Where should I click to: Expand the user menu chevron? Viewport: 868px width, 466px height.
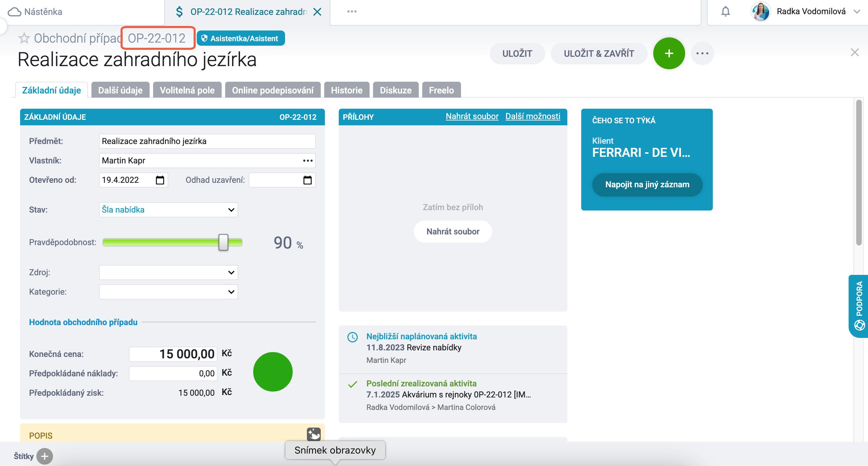857,12
